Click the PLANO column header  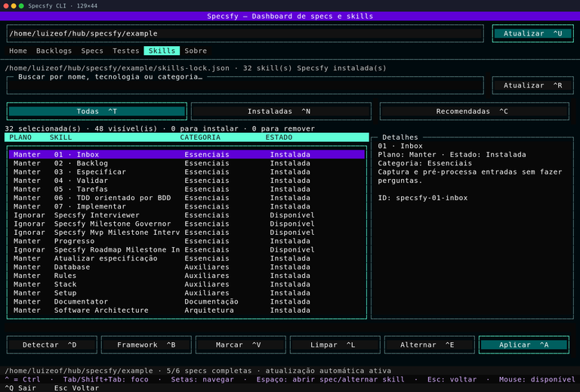20,137
